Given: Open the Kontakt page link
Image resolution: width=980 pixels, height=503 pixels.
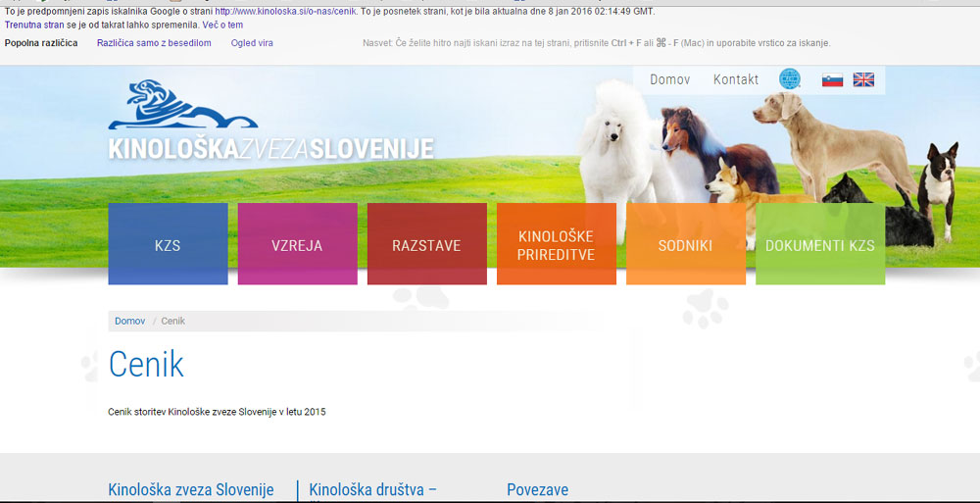Looking at the screenshot, I should (x=736, y=79).
